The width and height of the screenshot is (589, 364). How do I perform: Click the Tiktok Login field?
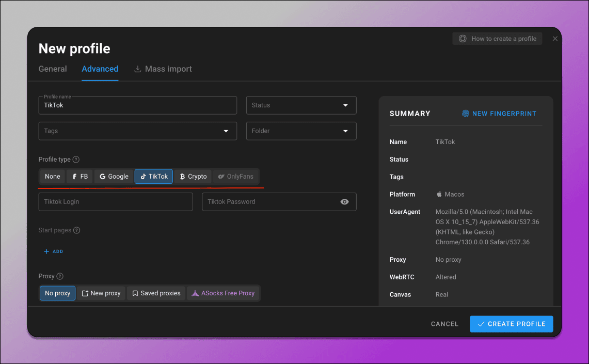click(x=115, y=202)
